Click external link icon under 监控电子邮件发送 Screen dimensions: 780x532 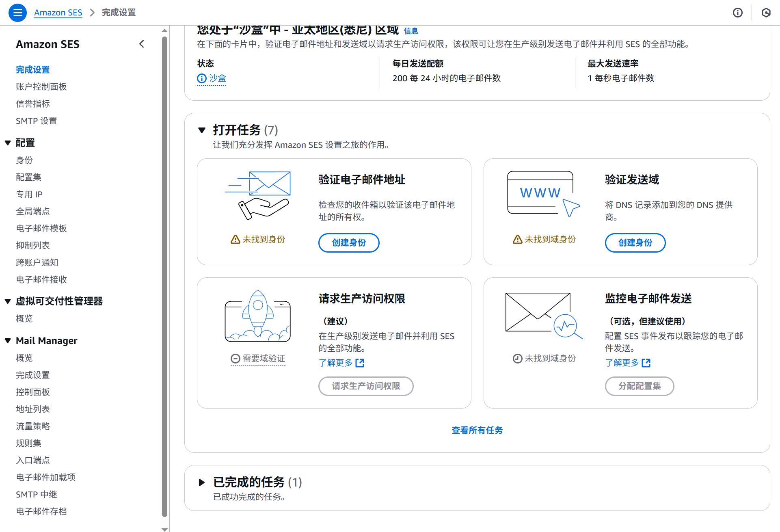pos(646,363)
